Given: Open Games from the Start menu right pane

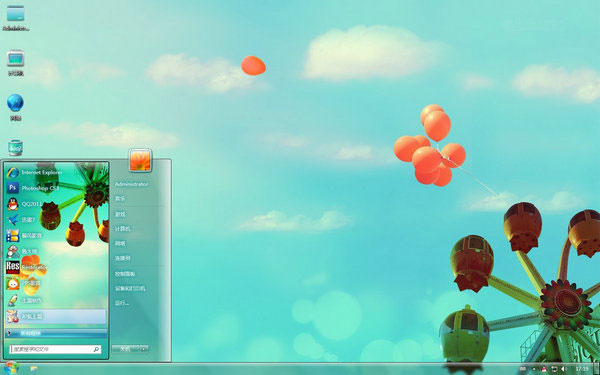Looking at the screenshot, I should 120,214.
